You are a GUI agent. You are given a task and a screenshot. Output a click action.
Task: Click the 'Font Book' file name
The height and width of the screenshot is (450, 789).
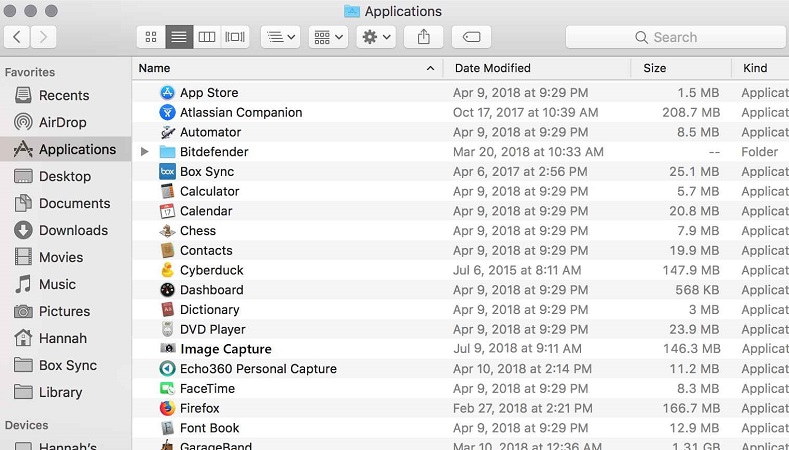click(x=209, y=428)
